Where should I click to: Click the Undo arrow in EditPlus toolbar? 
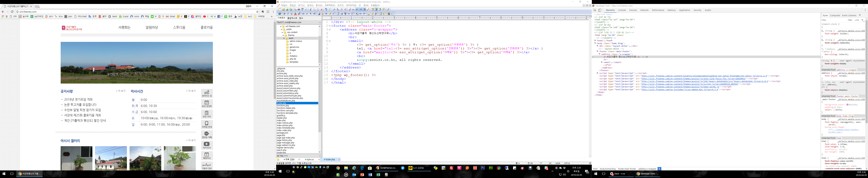pyautogui.click(x=326, y=9)
